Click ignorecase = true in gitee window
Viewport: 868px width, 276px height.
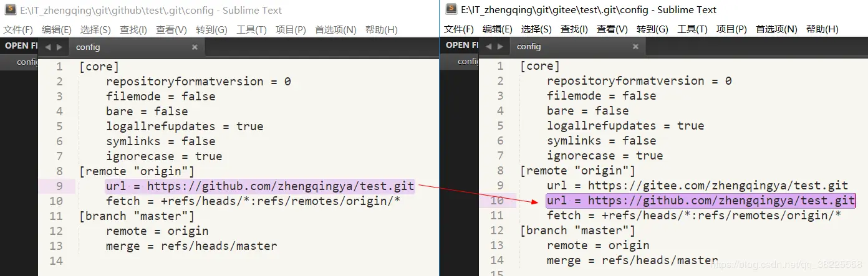tap(605, 156)
